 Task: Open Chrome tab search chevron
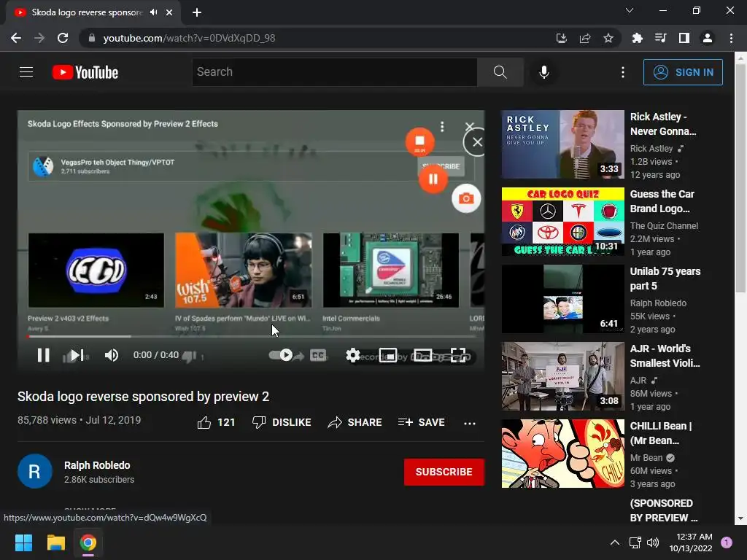(630, 10)
